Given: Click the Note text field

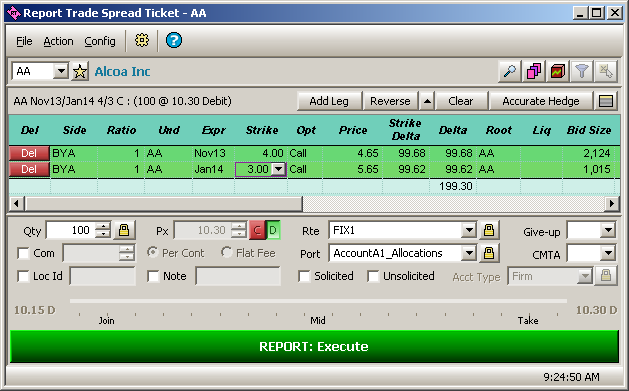Looking at the screenshot, I should click(x=238, y=276).
